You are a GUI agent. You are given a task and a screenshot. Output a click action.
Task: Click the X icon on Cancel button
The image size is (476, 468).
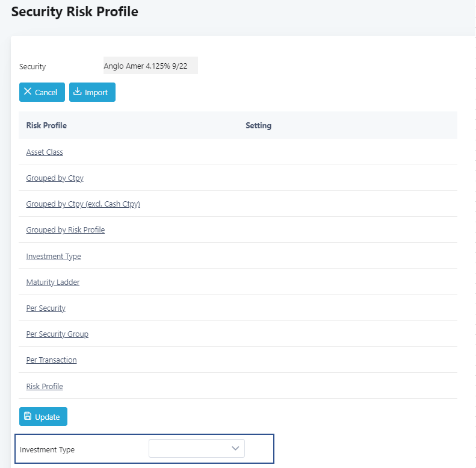tap(28, 92)
